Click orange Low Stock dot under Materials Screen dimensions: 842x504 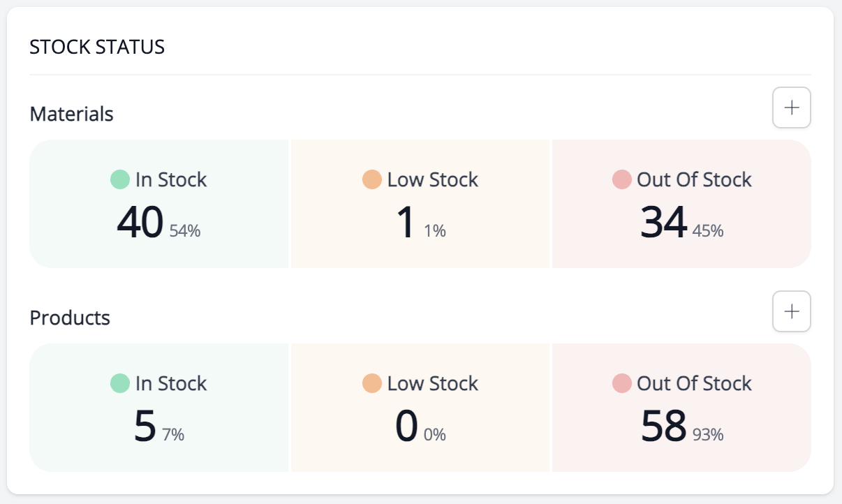pos(372,179)
